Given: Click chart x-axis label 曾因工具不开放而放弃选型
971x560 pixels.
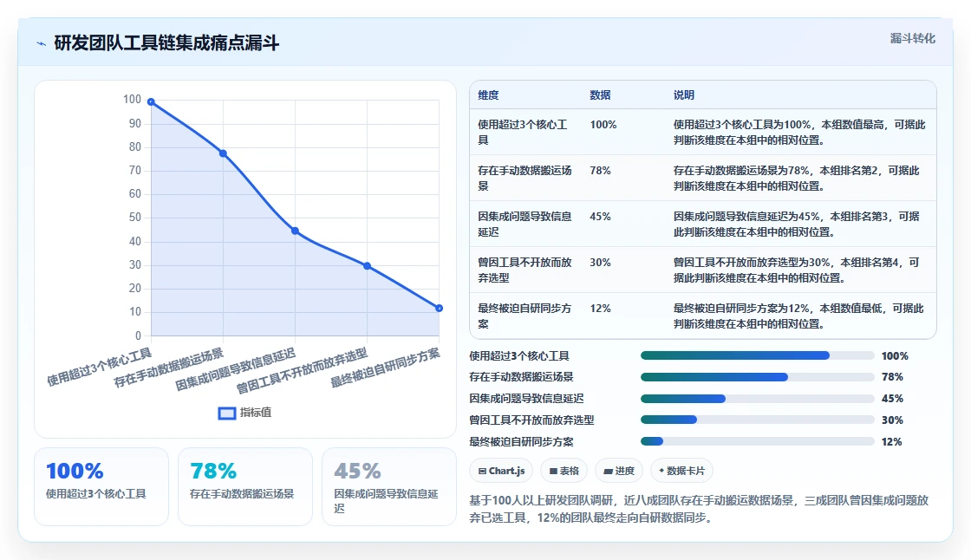Looking at the screenshot, I should (x=303, y=370).
